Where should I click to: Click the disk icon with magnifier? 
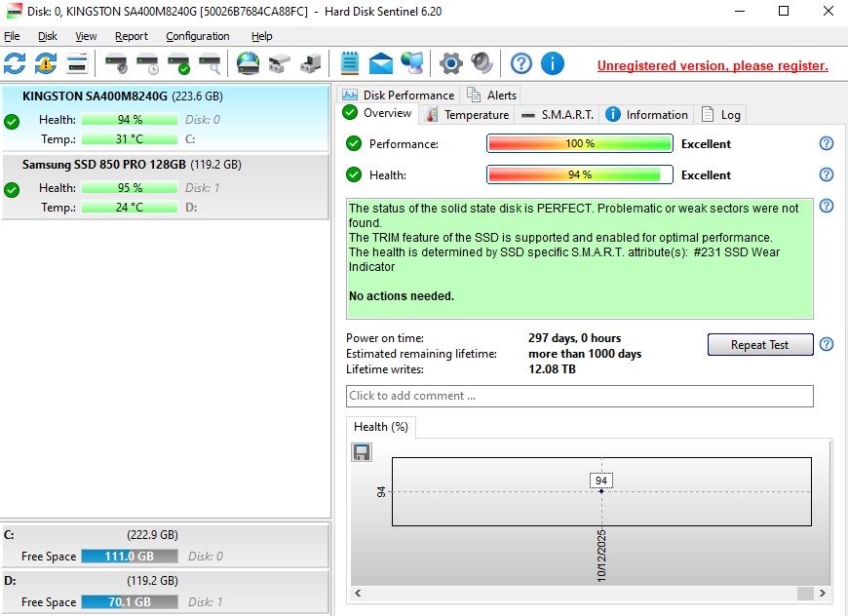(x=210, y=63)
